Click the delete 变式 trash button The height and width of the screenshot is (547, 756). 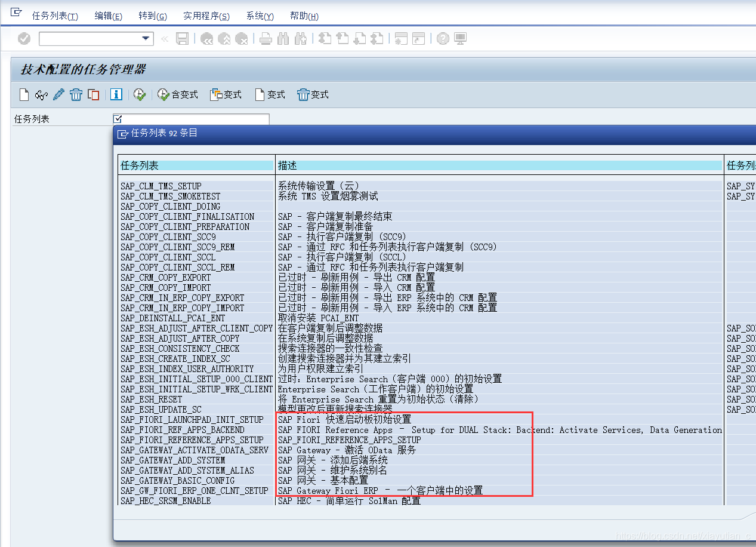pos(313,94)
